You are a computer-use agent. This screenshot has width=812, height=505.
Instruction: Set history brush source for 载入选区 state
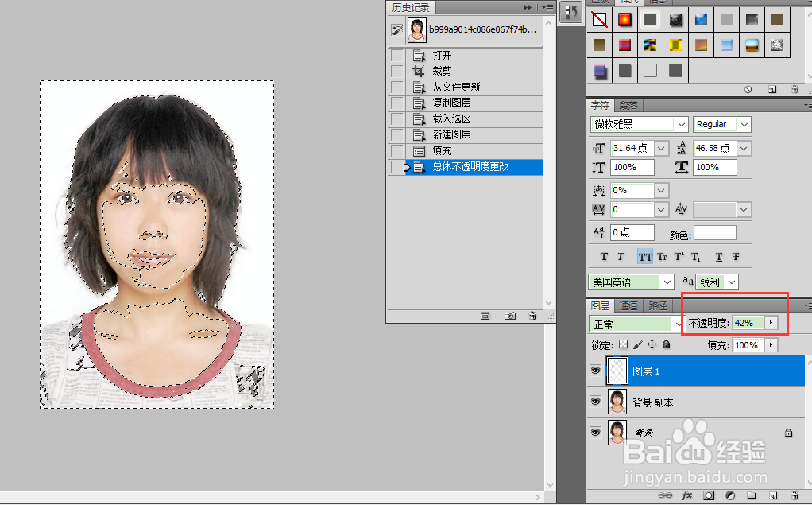pos(397,118)
